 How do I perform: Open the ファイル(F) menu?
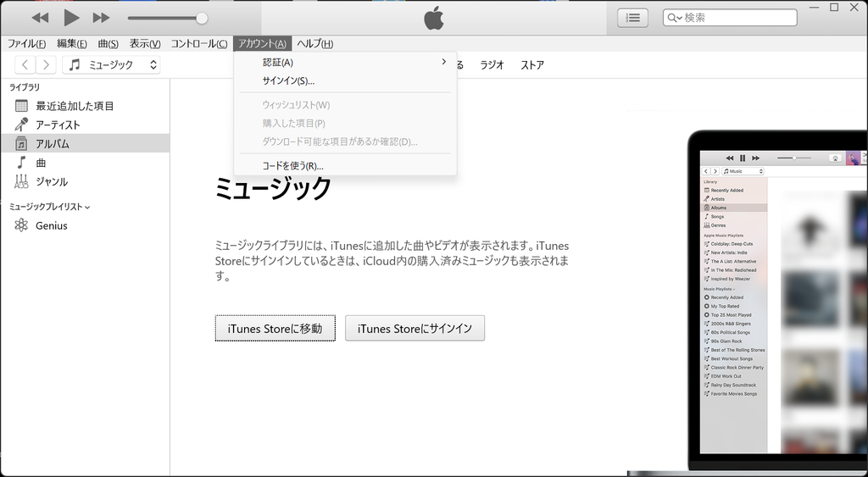(x=26, y=44)
